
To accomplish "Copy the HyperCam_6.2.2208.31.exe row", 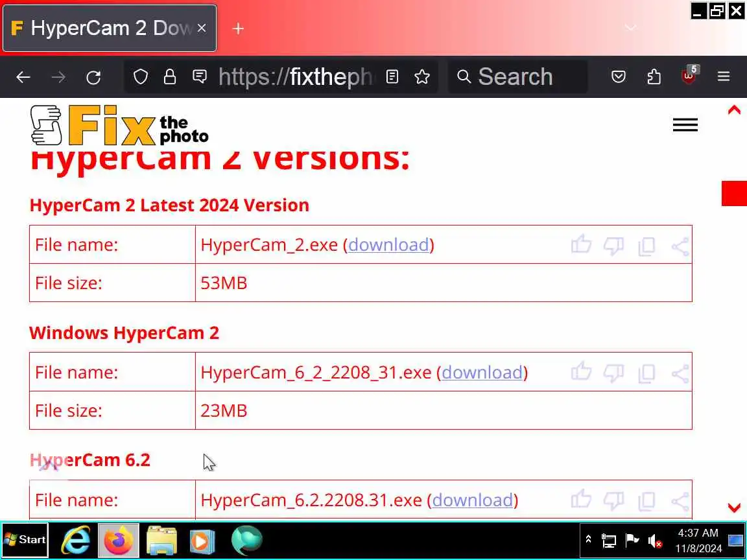I will 646,502.
